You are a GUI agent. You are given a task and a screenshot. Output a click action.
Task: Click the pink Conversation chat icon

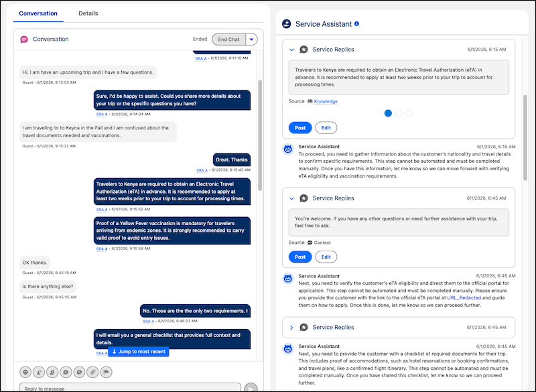click(24, 40)
